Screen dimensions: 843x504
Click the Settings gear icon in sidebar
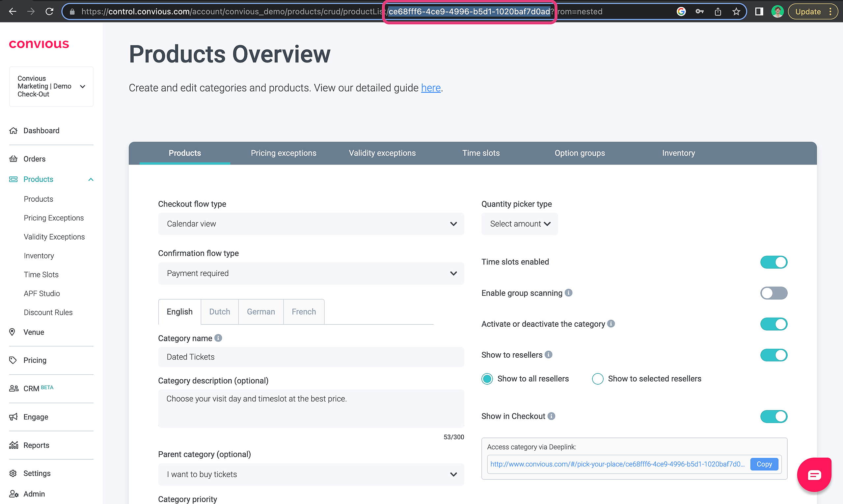tap(13, 473)
